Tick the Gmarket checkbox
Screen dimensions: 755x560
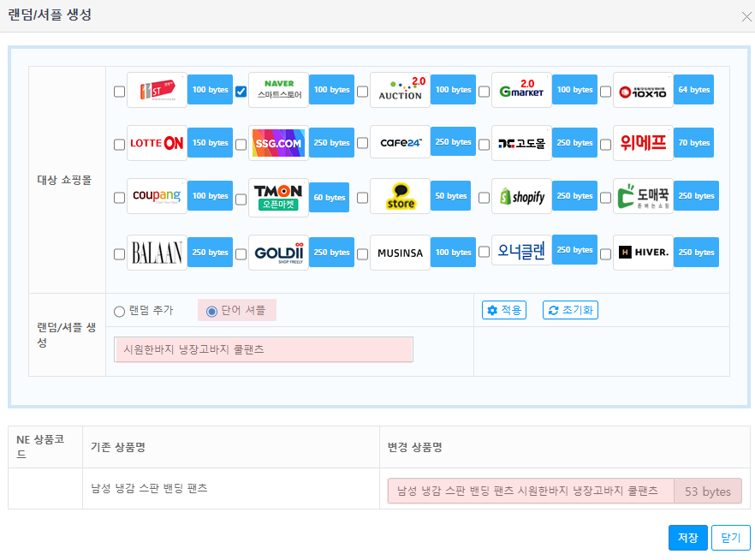pyautogui.click(x=485, y=92)
